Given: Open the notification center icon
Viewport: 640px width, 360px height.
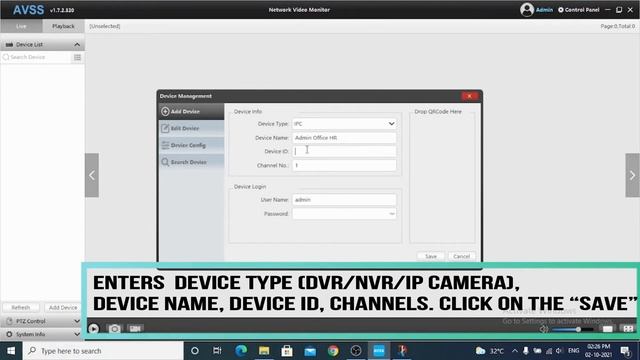Looking at the screenshot, I should coord(625,351).
